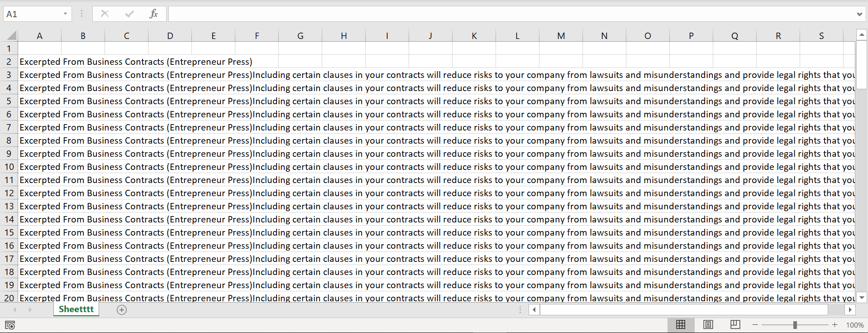The height and width of the screenshot is (333, 868).
Task: Click the zoom in plus button
Action: coord(835,325)
